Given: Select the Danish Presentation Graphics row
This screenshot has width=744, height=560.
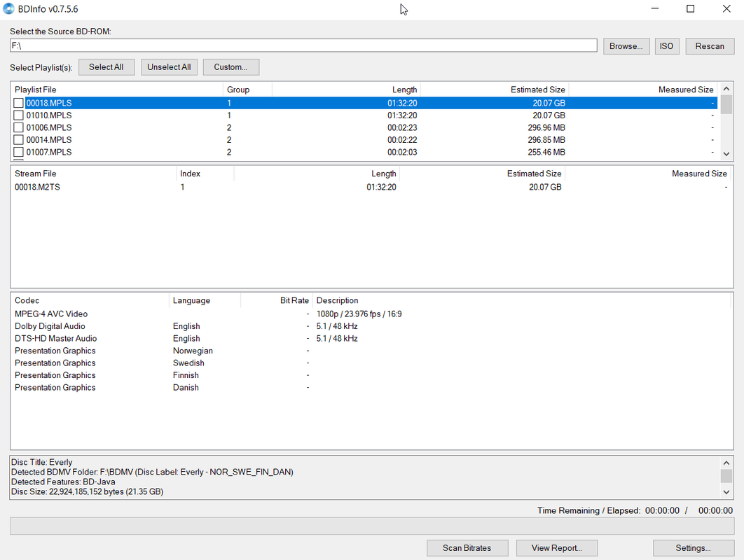Looking at the screenshot, I should 371,387.
